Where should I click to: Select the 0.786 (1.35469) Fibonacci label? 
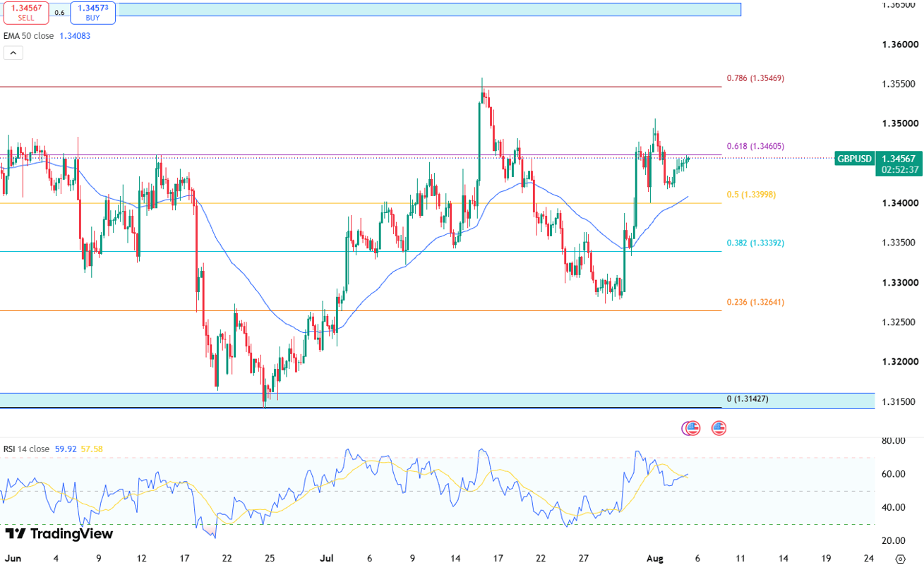pyautogui.click(x=755, y=78)
